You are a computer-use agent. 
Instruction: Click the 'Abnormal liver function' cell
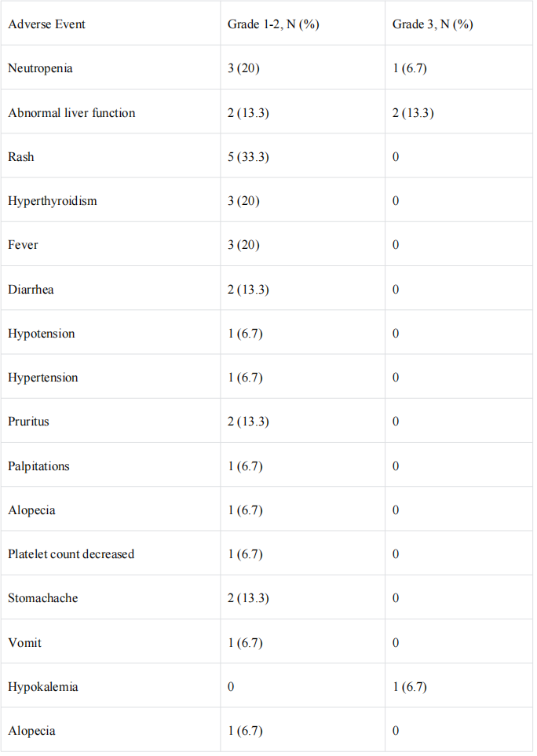point(71,112)
